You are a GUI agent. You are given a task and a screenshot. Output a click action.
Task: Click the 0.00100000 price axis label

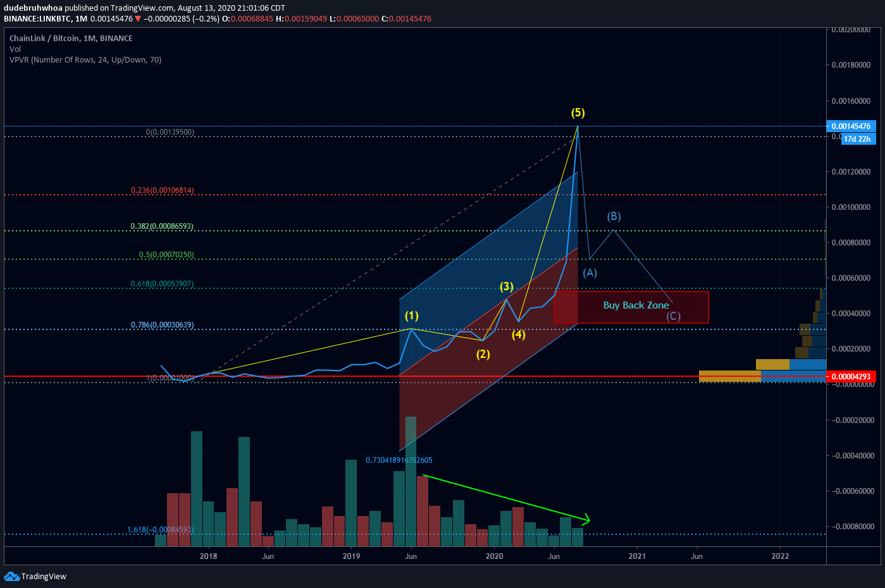click(851, 207)
